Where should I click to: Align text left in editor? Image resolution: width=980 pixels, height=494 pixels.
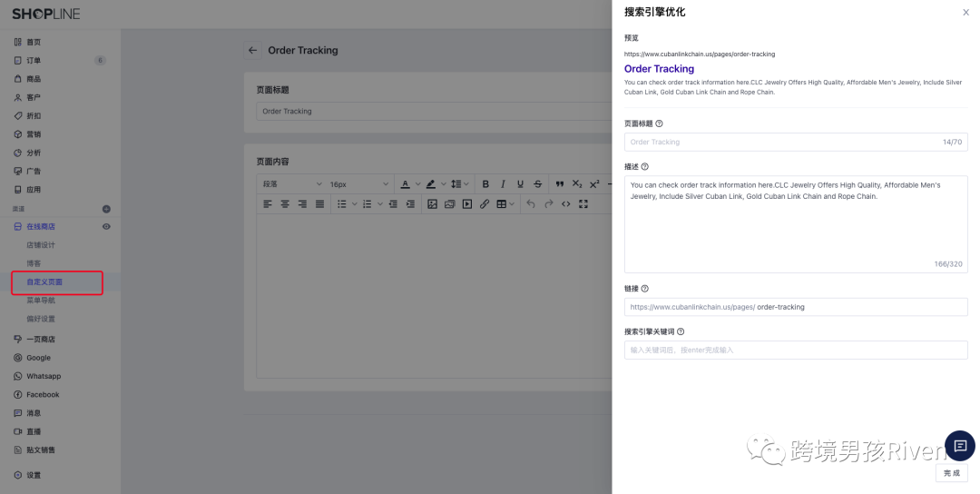(268, 203)
